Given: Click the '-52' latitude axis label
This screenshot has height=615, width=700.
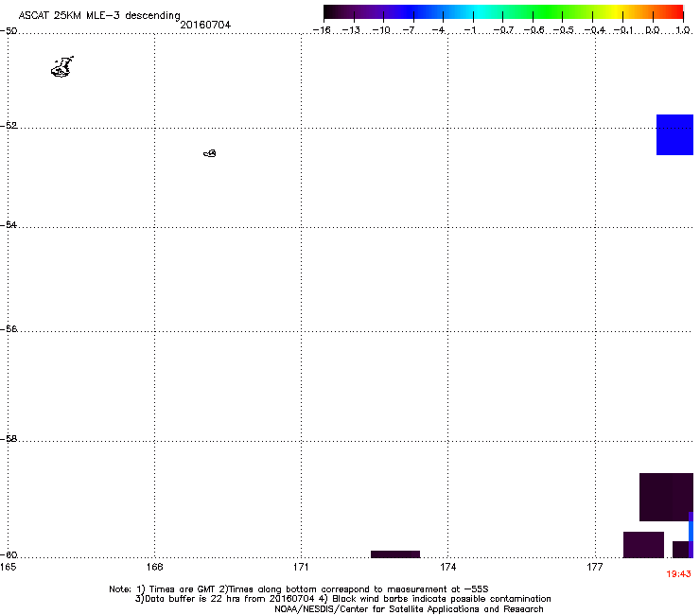Looking at the screenshot, I should coord(9,126).
